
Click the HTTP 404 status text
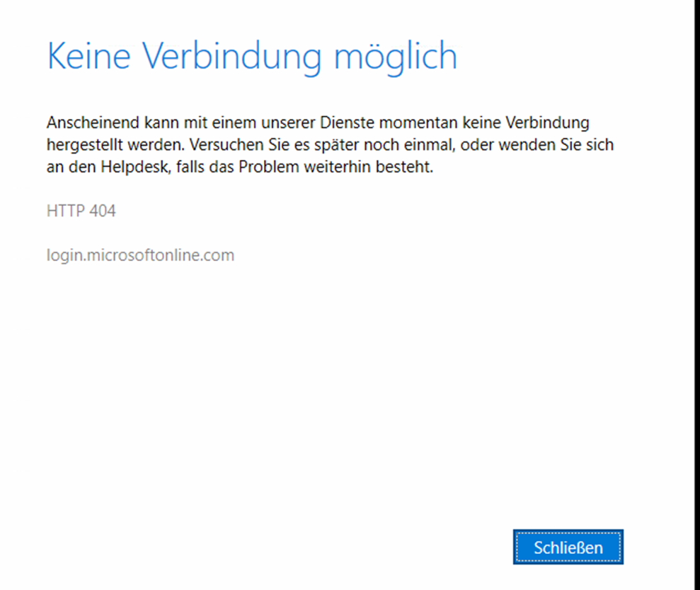tap(81, 210)
